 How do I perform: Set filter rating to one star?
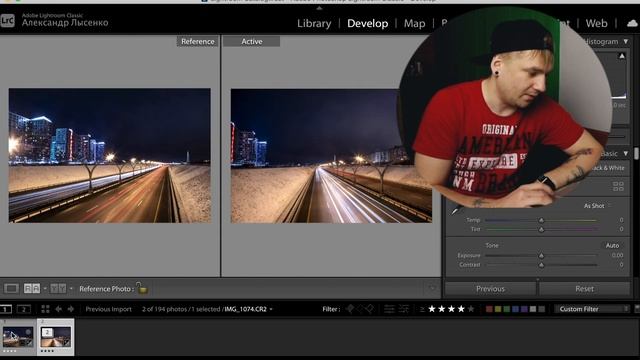click(432, 309)
